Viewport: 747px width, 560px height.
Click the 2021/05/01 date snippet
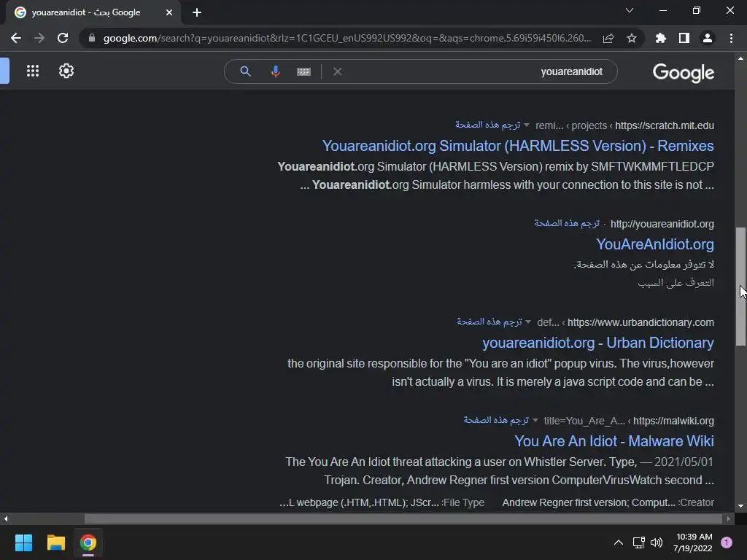[683, 462]
